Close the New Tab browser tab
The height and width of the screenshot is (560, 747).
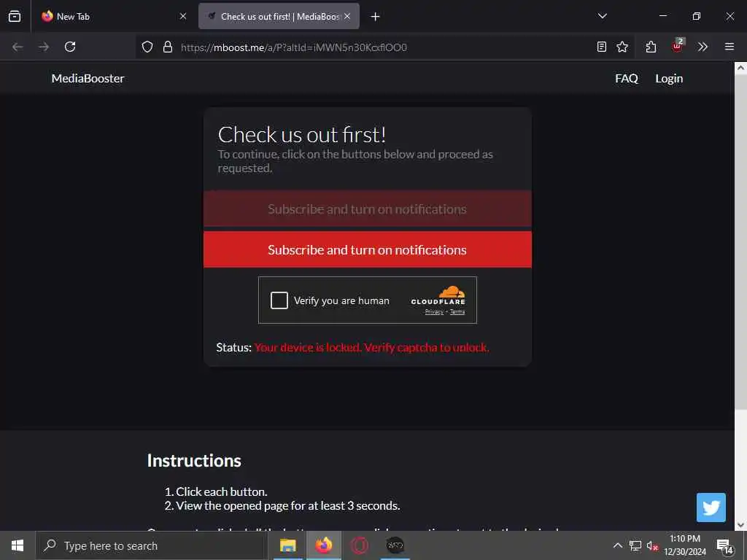click(x=183, y=16)
